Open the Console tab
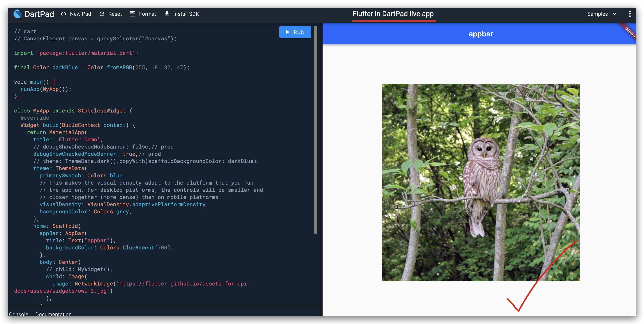644x324 pixels. coord(18,314)
